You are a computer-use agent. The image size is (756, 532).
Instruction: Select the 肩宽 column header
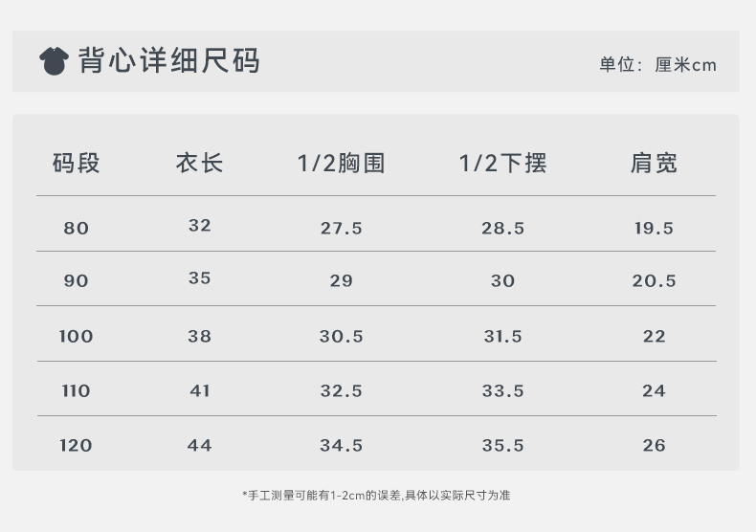(x=654, y=164)
